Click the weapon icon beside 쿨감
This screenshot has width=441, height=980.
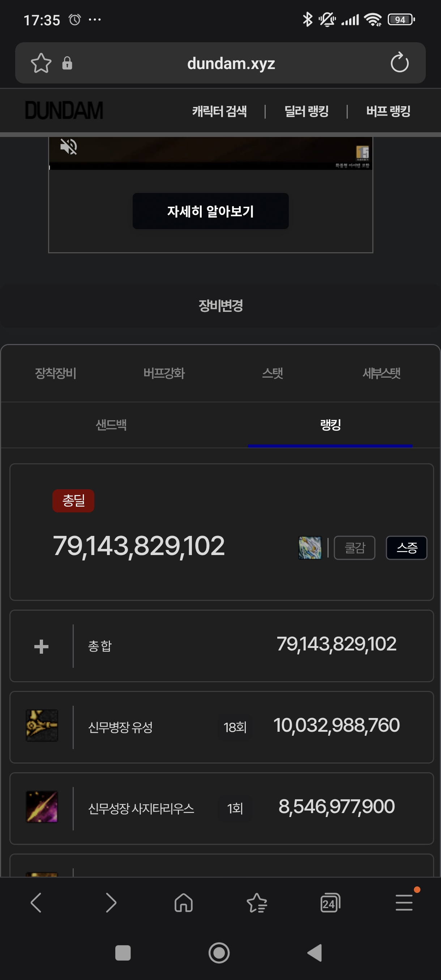310,548
